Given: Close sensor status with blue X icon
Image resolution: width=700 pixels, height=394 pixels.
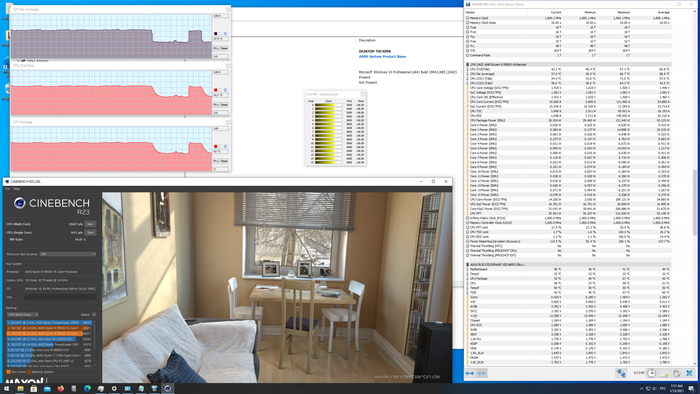Looking at the screenshot, I should 689,373.
